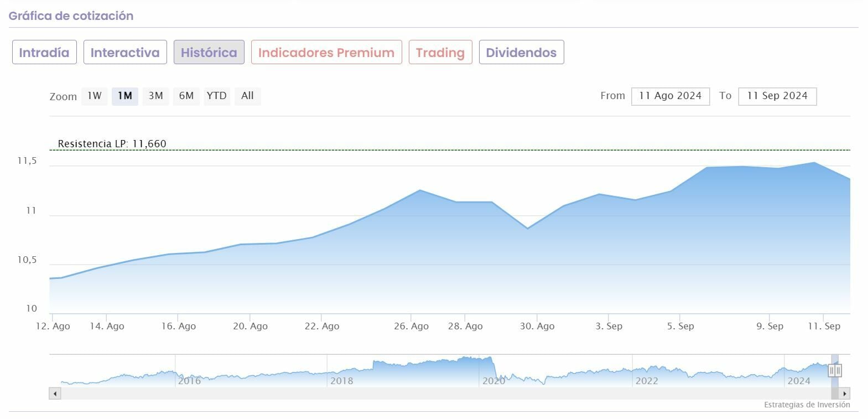
Task: Show the Dividendos tab
Action: (x=521, y=53)
